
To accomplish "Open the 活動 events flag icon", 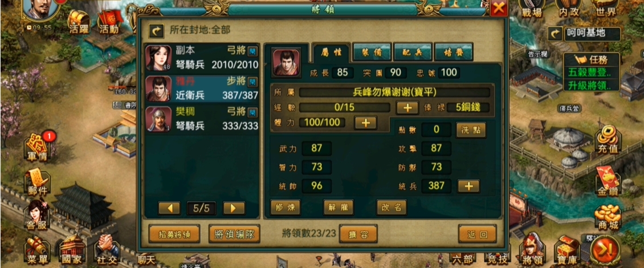I will coord(109,21).
